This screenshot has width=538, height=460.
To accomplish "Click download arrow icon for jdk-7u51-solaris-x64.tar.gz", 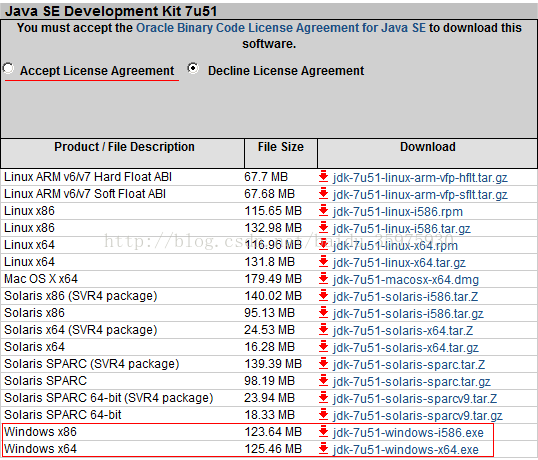I will 323,347.
